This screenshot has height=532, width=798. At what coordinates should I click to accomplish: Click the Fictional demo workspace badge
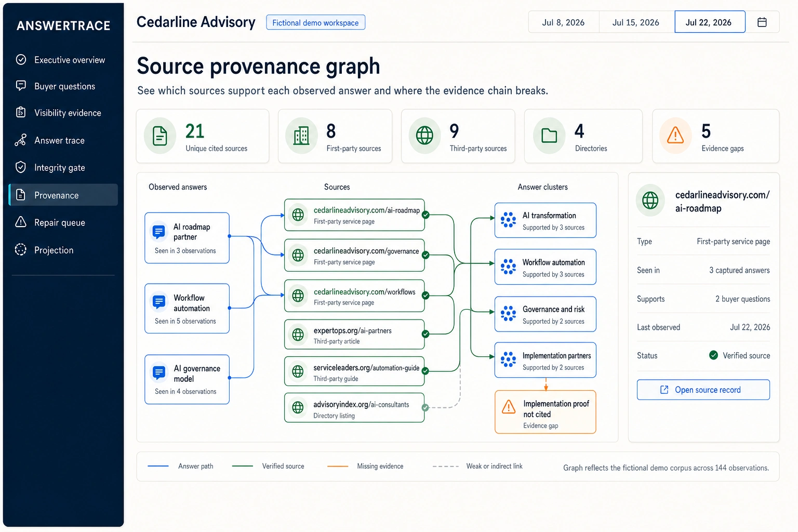pos(315,22)
